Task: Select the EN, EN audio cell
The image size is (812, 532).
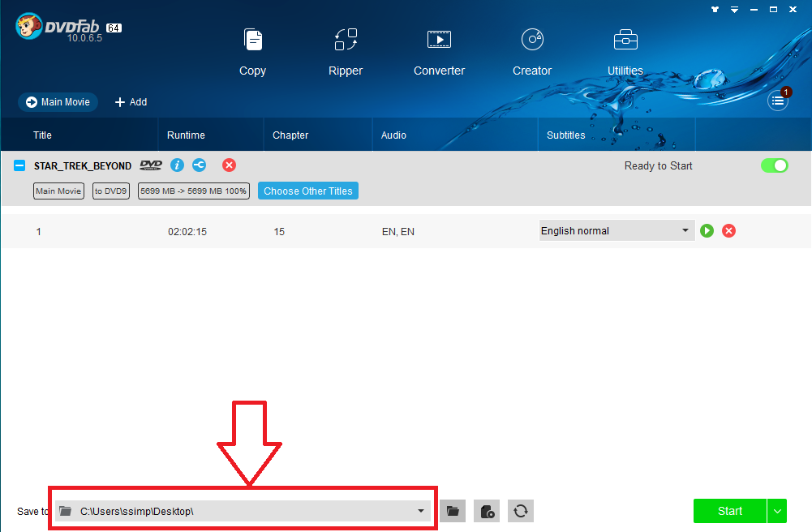Action: coord(398,232)
